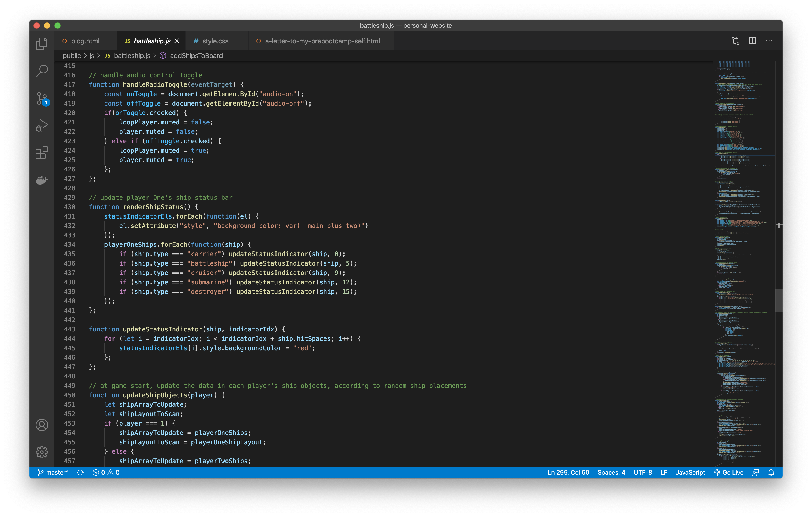Click renderShipStatus function name
Image resolution: width=812 pixels, height=517 pixels.
click(x=153, y=207)
